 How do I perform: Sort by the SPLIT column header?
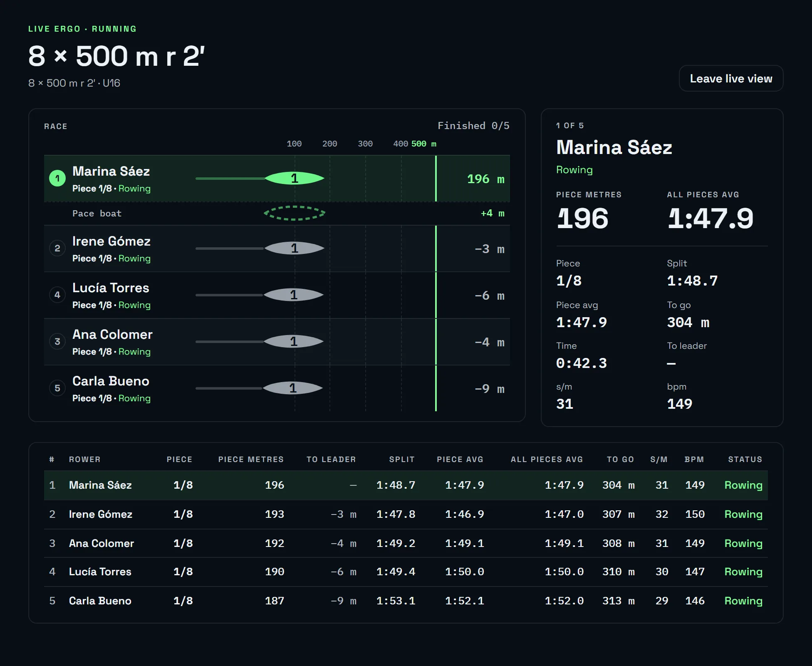tap(402, 459)
